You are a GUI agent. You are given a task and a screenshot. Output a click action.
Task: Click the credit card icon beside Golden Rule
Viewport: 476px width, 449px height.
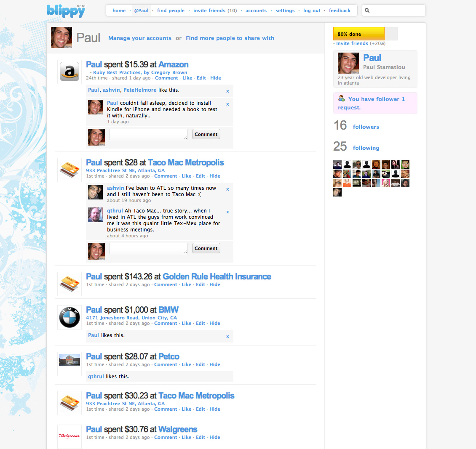coord(70,284)
